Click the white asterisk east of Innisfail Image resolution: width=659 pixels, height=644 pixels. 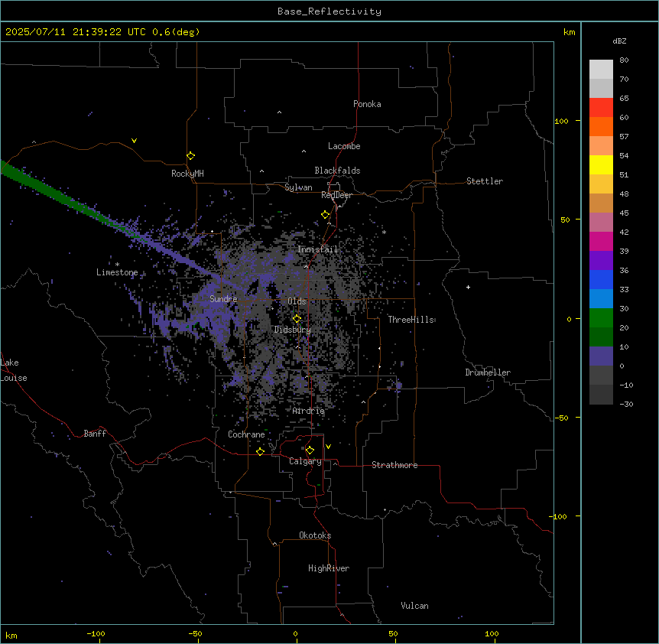pyautogui.click(x=384, y=232)
